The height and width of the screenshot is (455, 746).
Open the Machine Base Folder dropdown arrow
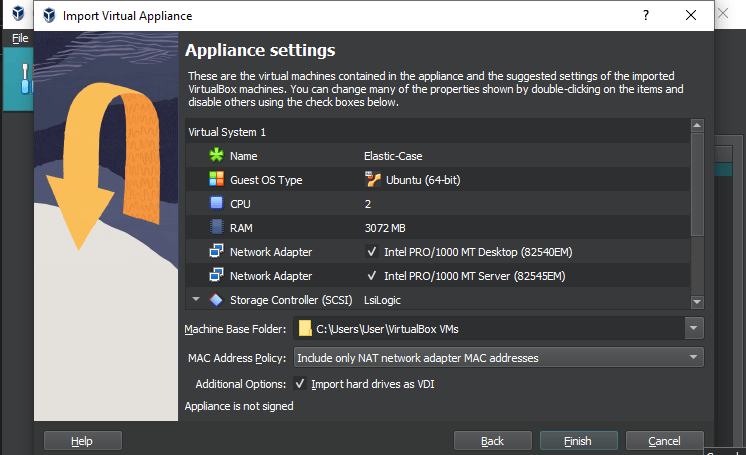pos(694,328)
